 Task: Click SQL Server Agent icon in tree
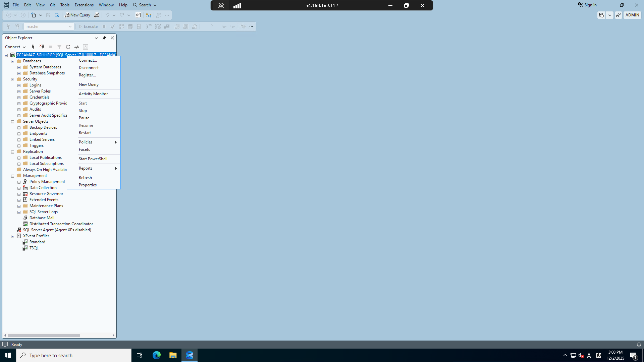coord(19,230)
